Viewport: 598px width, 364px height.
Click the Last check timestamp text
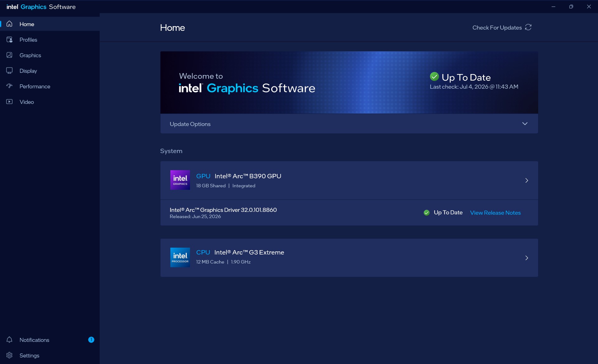coord(474,87)
